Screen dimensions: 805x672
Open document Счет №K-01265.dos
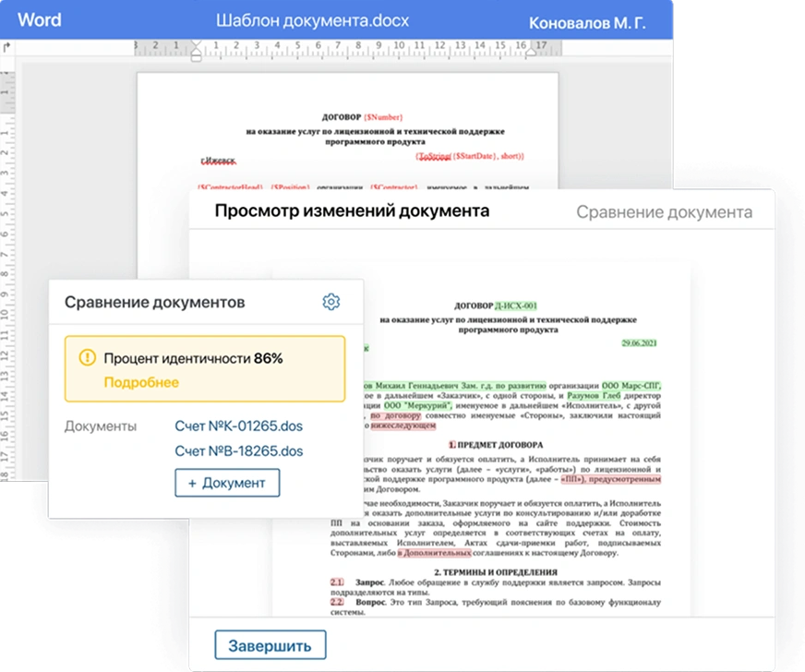(x=239, y=426)
